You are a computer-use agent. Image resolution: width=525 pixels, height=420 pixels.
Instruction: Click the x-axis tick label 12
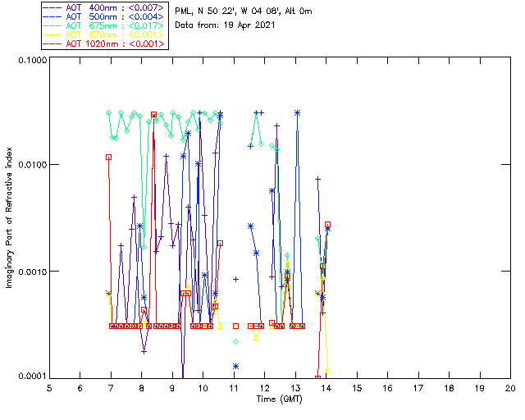coord(264,388)
